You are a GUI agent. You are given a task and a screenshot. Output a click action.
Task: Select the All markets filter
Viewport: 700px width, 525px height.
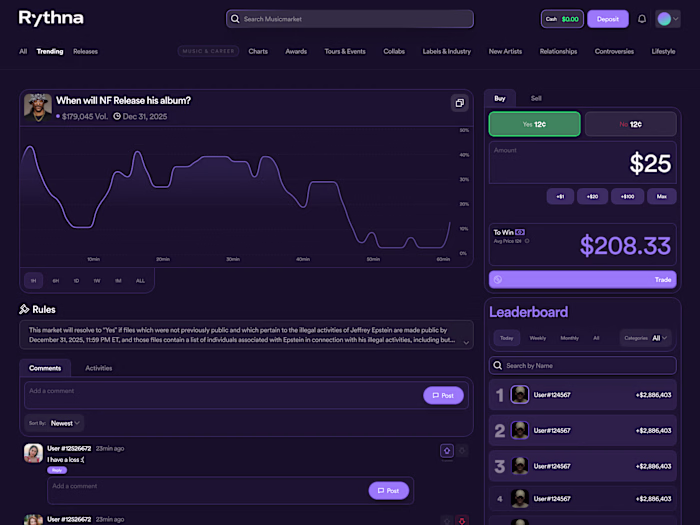(x=23, y=51)
